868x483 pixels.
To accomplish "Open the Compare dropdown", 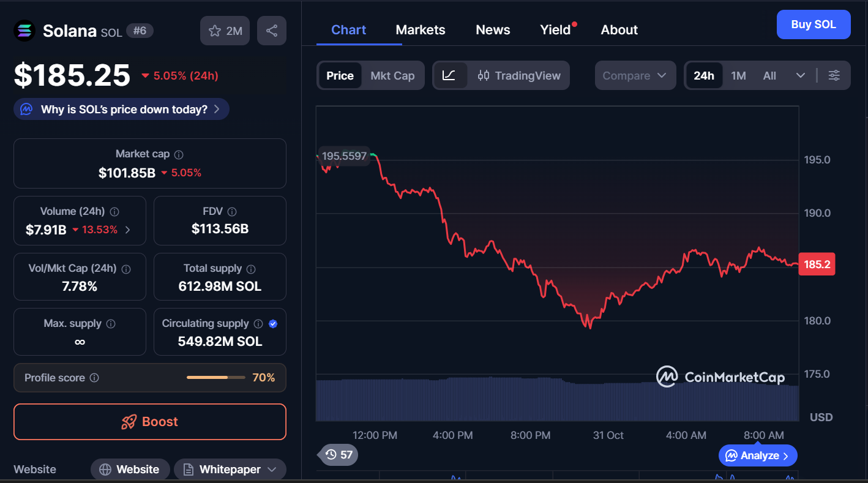I will point(635,75).
